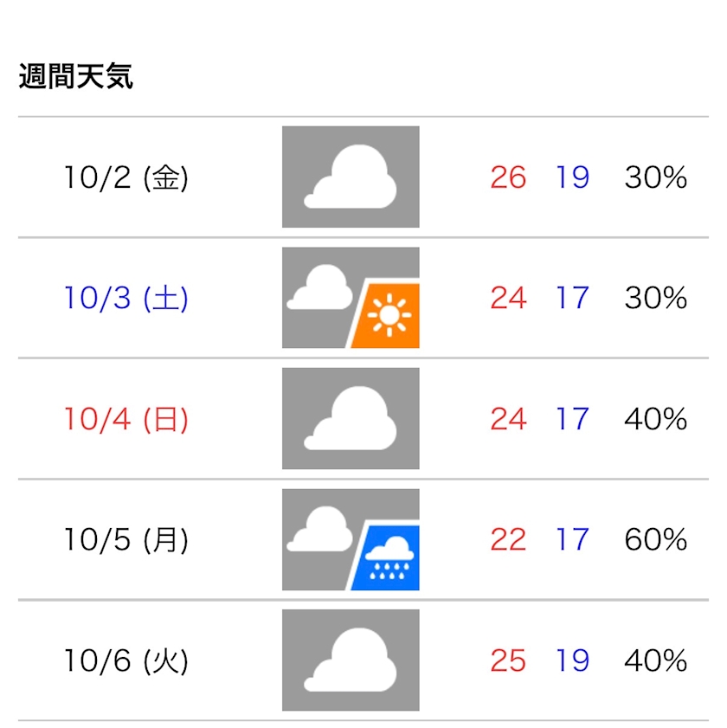Image resolution: width=727 pixels, height=728 pixels.
Task: Click high temperature 26 on 10/2
Action: tap(508, 177)
